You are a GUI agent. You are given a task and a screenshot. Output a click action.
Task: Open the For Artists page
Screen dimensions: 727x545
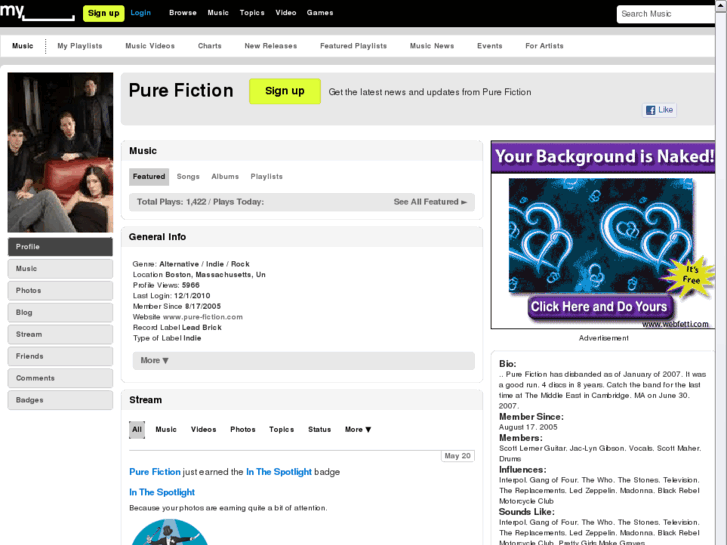(x=544, y=46)
